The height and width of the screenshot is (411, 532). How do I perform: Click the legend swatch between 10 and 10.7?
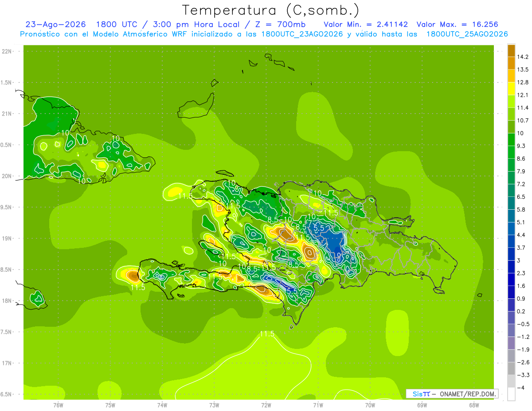511,127
